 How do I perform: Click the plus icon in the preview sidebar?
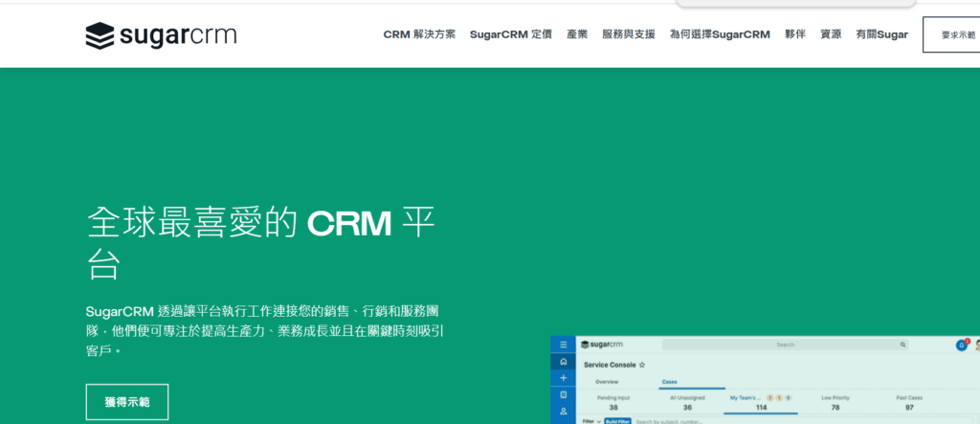point(564,378)
